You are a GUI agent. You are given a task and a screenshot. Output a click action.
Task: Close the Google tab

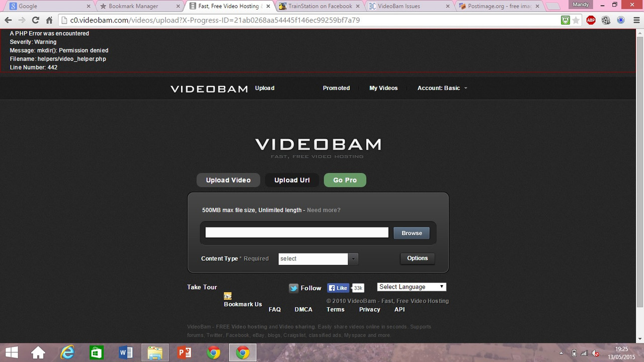point(89,6)
